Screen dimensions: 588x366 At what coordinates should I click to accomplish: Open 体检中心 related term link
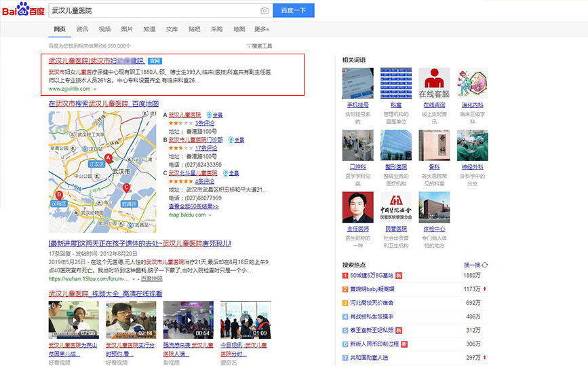pyautogui.click(x=434, y=229)
